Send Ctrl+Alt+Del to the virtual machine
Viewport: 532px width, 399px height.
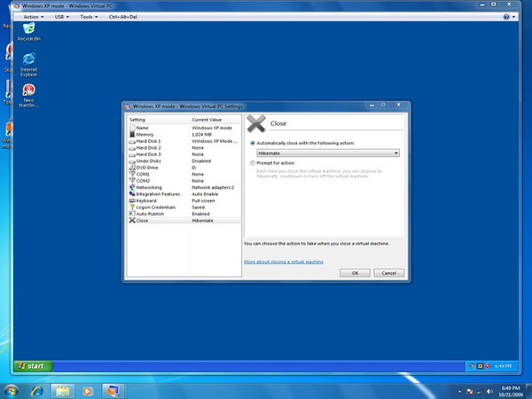[x=123, y=17]
